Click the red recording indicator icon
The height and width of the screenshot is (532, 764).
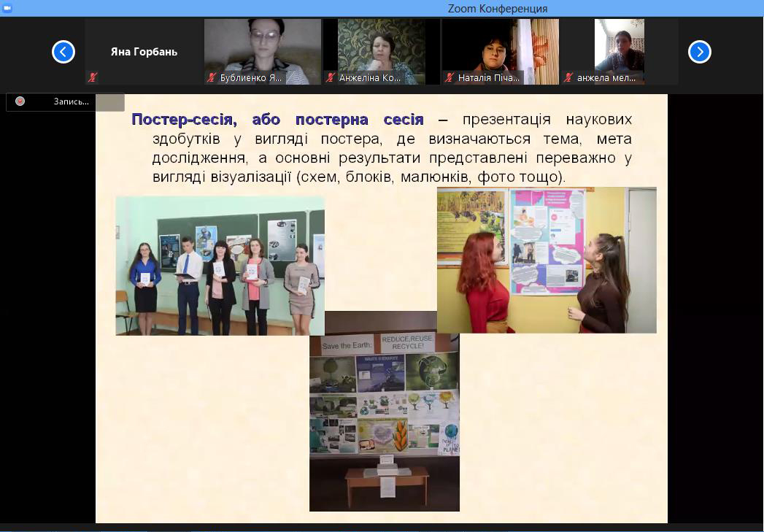(20, 101)
